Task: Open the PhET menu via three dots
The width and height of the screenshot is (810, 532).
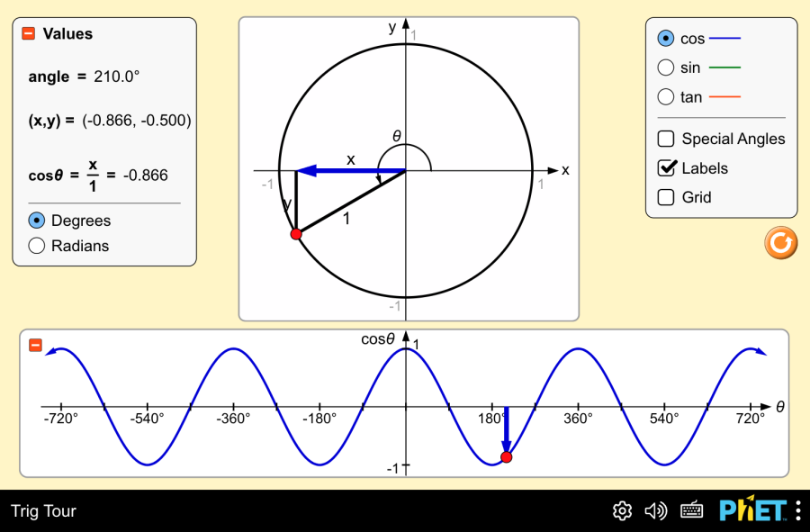Action: tap(797, 510)
